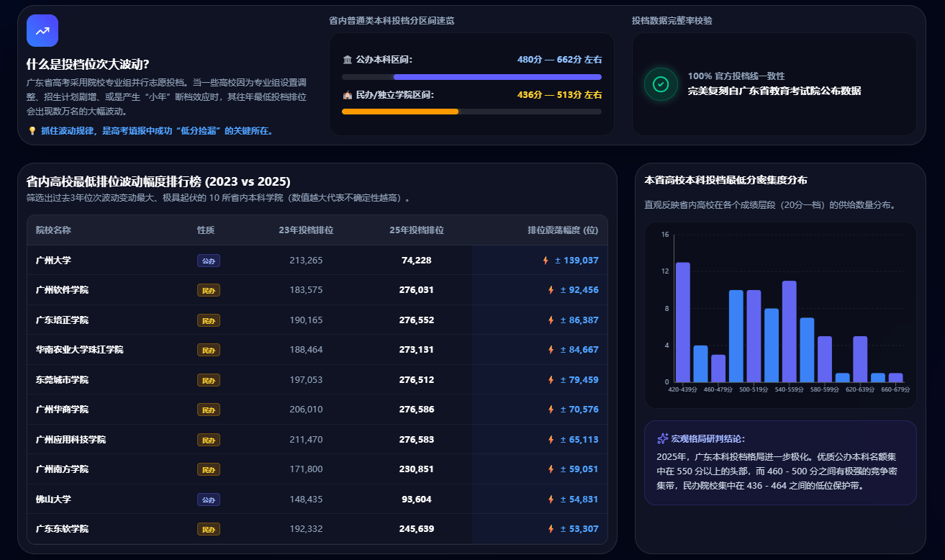Click the 民办 badge for 华南农业大学珠江学院
Image resolution: width=945 pixels, height=560 pixels.
pyautogui.click(x=209, y=350)
